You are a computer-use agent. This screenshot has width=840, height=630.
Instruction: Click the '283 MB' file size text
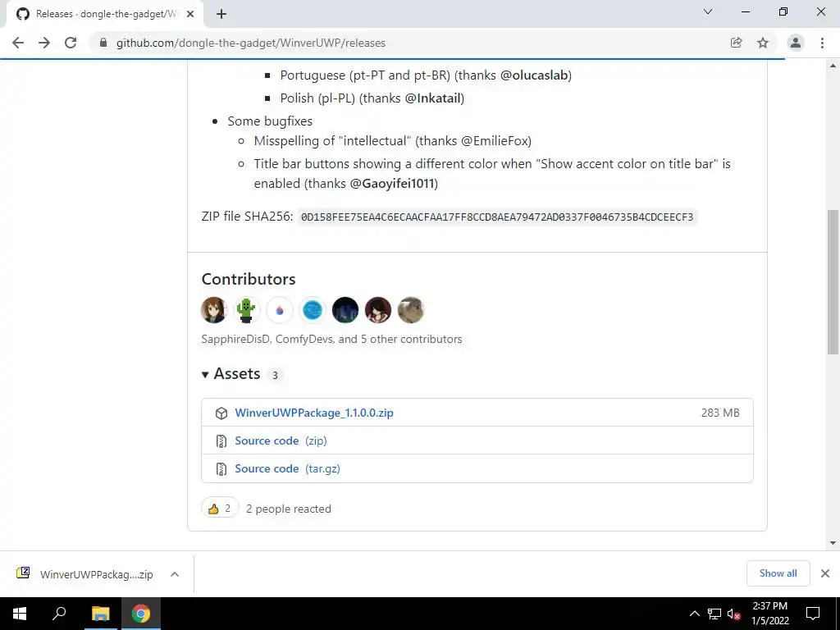[720, 413]
